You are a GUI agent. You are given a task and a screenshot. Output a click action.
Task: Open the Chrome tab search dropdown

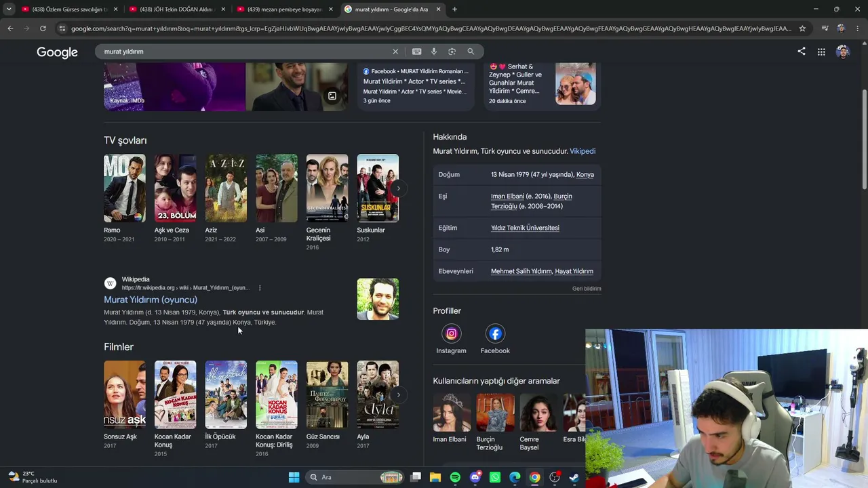8,9
